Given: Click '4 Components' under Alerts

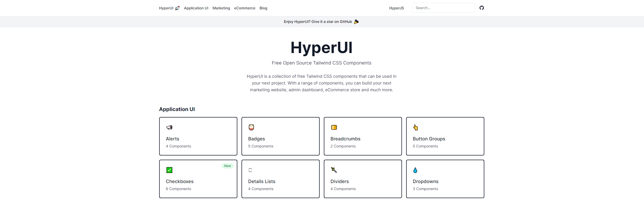Looking at the screenshot, I should pos(178,146).
